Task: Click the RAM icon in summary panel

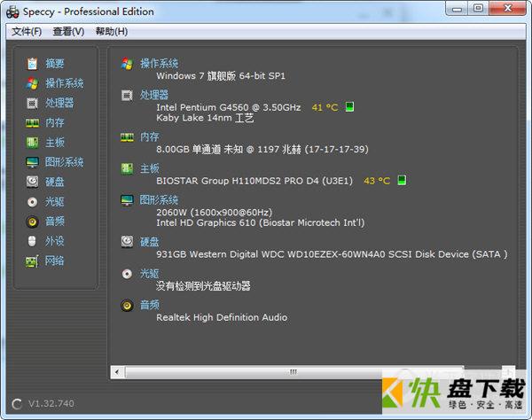Action: click(x=127, y=137)
